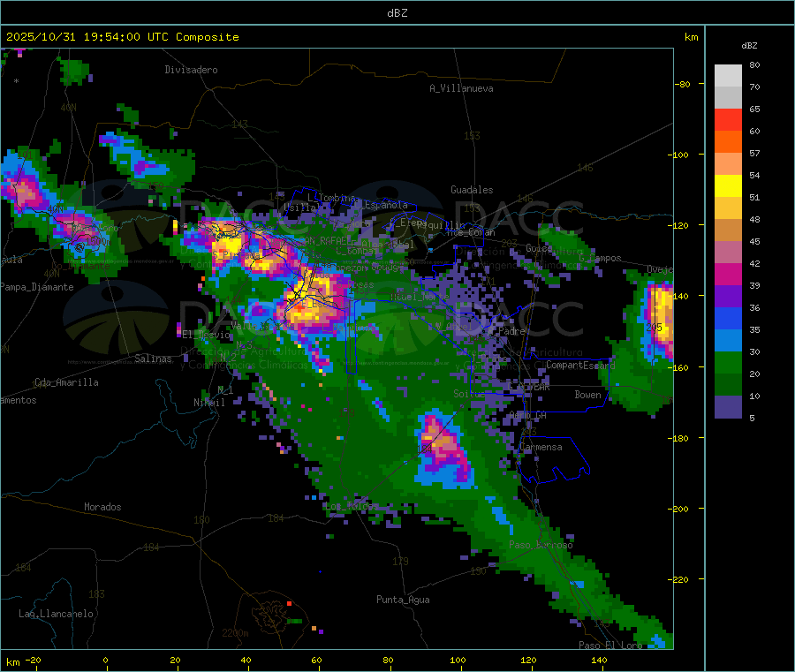Viewport: 795px width, 672px height.
Task: Select the Lag.Llancanelo label
Action: 56,614
